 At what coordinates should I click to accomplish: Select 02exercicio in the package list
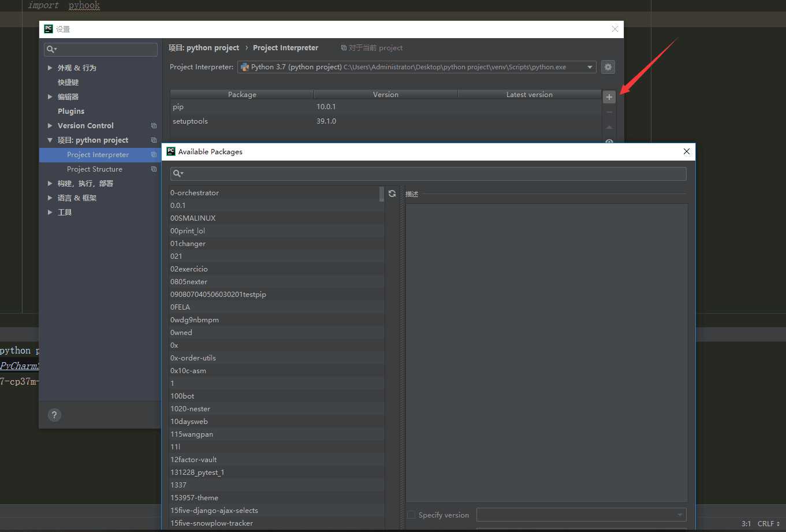pyautogui.click(x=277, y=269)
